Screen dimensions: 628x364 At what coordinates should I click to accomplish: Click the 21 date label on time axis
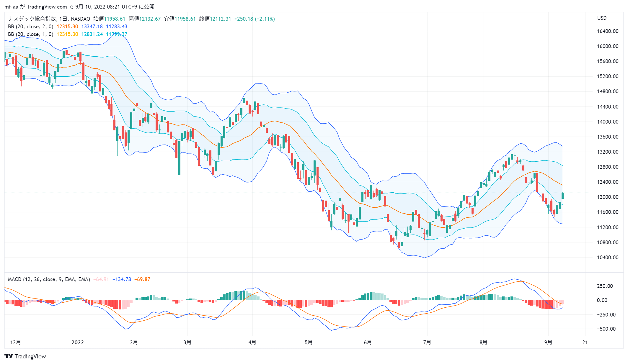[585, 342]
